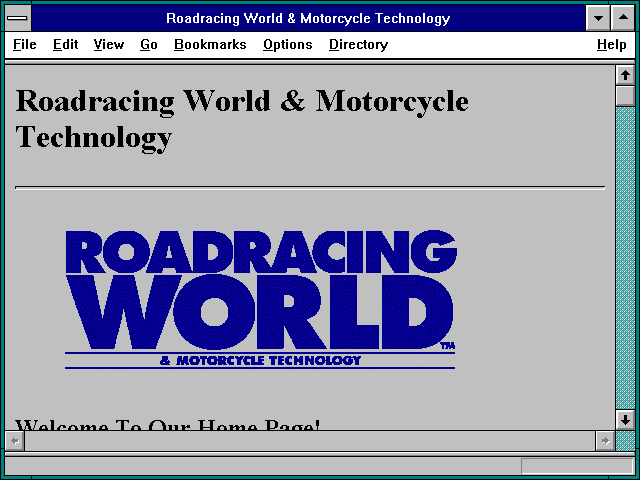Click the Roadracing World logo image
Viewport: 640px width, 480px height.
(260, 300)
